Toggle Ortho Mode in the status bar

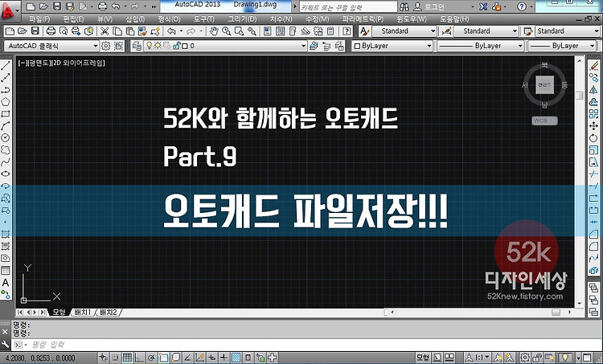point(139,358)
